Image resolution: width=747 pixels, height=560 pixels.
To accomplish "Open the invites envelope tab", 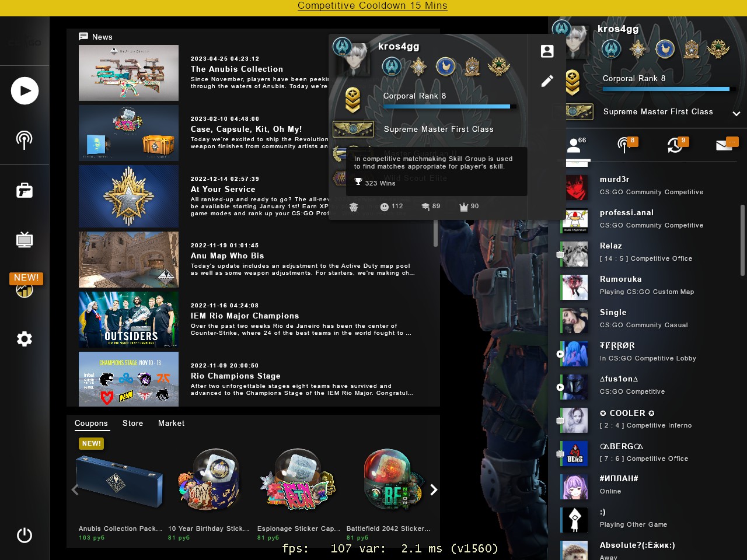I will (727, 145).
